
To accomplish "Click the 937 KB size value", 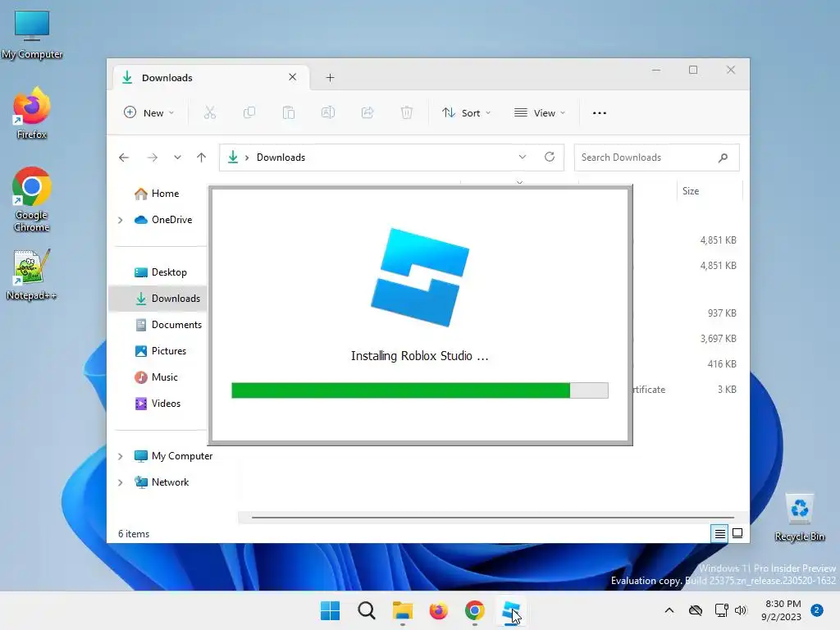I will [722, 313].
